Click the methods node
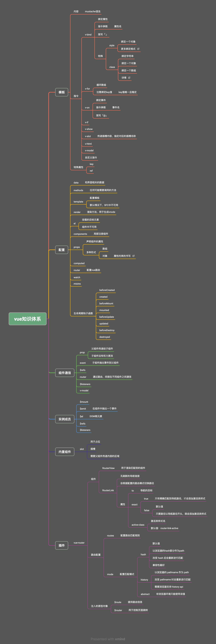The image size is (216, 644). tap(78, 190)
